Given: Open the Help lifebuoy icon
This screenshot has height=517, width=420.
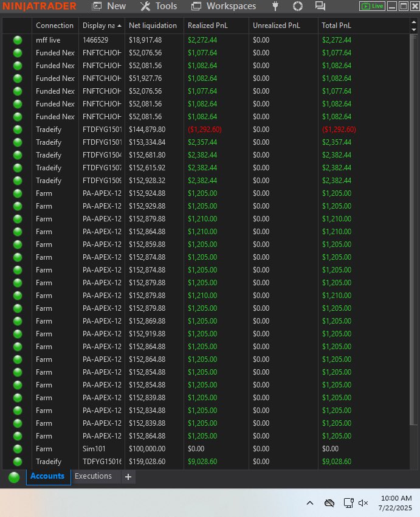Looking at the screenshot, I should (298, 6).
